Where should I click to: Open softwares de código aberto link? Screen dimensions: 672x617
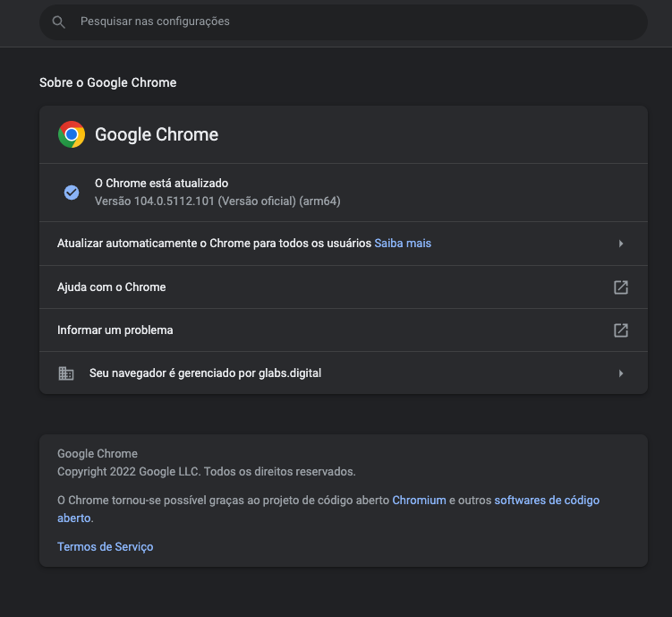click(x=547, y=501)
